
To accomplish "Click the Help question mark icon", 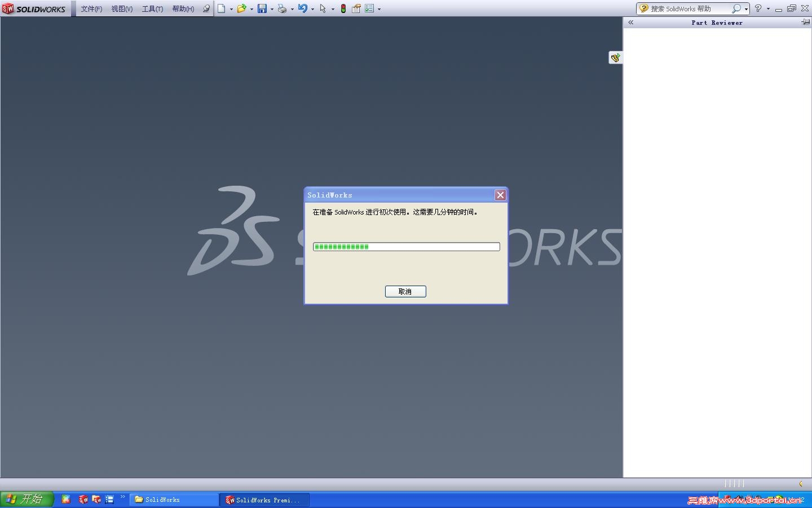I will 758,8.
